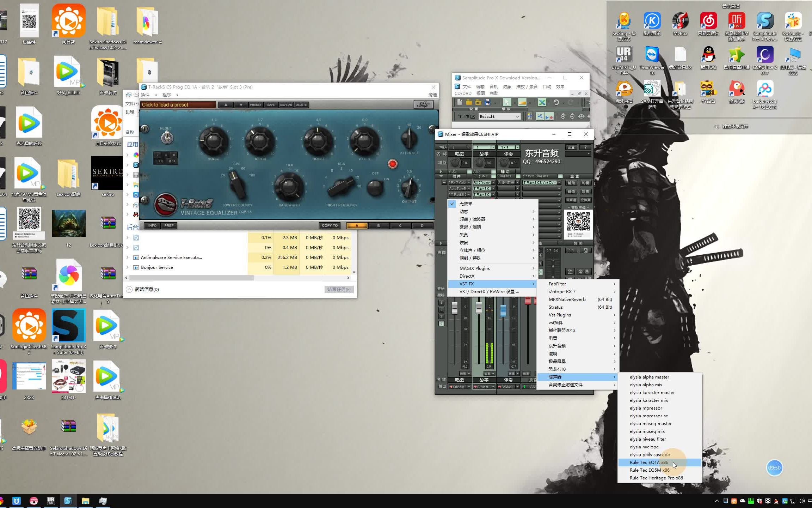Open the 文件 menu in Samplitude
This screenshot has width=812, height=508.
click(467, 86)
